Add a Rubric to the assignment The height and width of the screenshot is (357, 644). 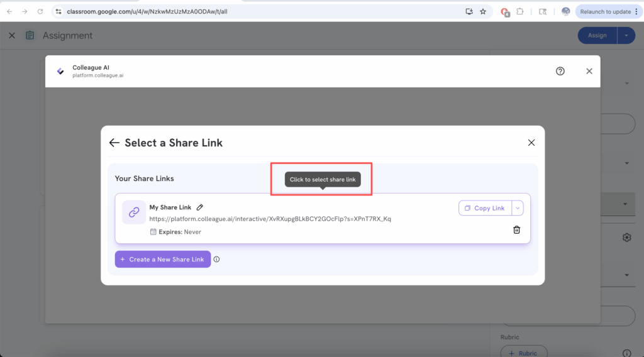(x=523, y=353)
